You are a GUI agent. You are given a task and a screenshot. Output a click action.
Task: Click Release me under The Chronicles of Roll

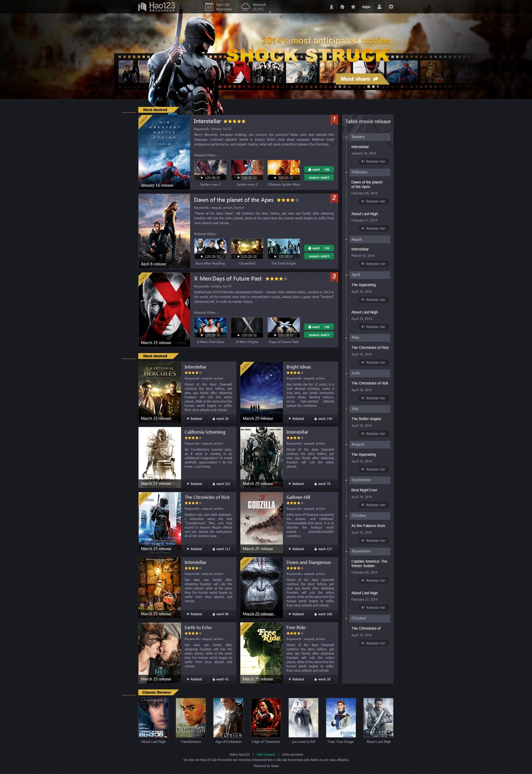pyautogui.click(x=374, y=398)
